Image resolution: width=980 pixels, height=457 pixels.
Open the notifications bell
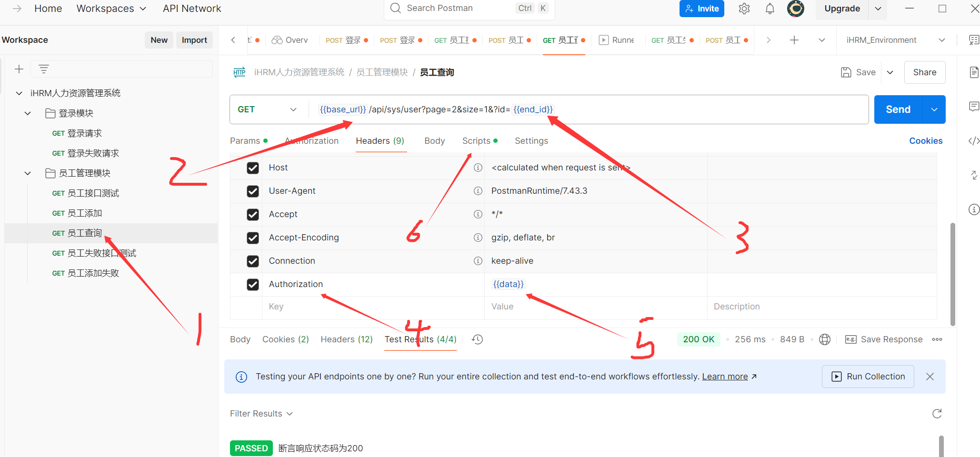(x=770, y=9)
